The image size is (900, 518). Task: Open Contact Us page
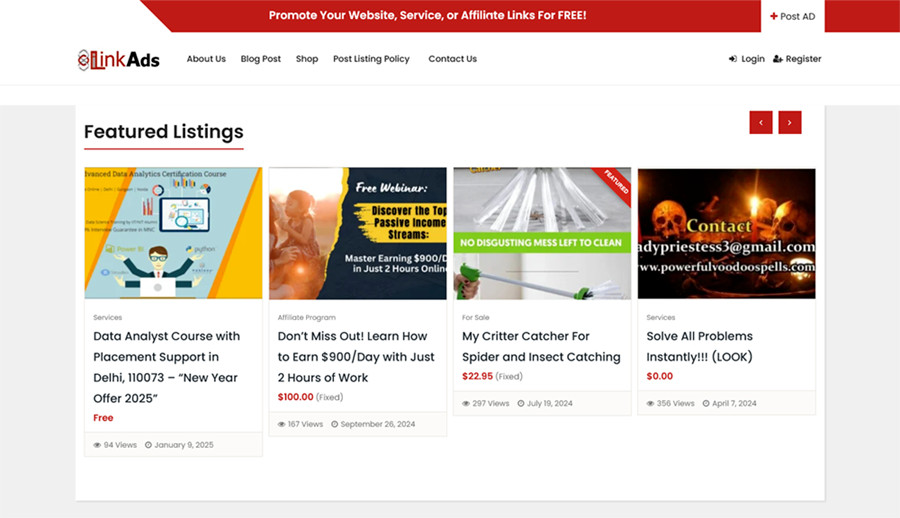tap(452, 59)
